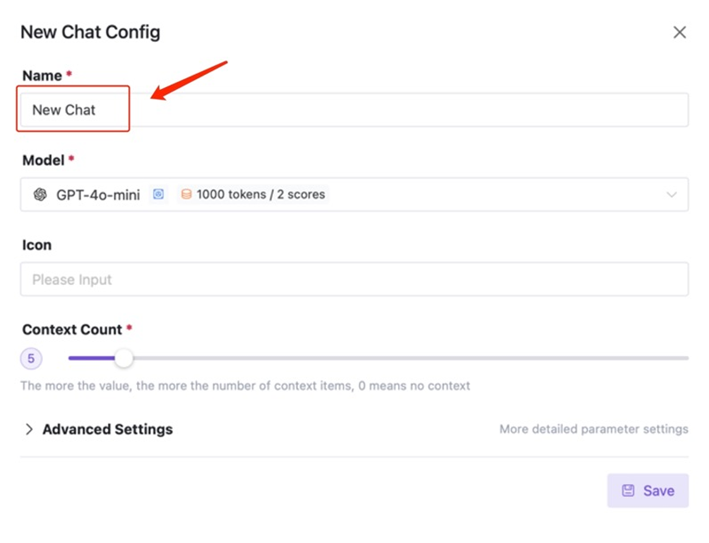Screen dimensions: 709x543
Task: Expand Advanced Settings using the arrow
Action: pos(29,429)
